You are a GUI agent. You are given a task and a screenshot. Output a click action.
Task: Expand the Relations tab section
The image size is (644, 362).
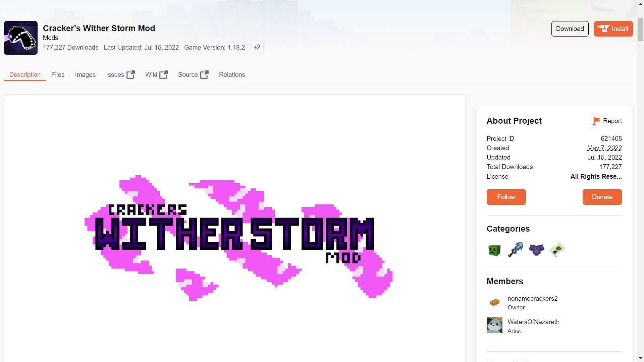(232, 74)
